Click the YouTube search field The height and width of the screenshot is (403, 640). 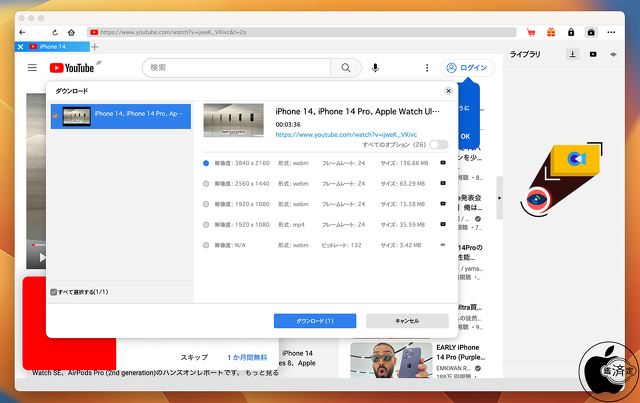pos(237,68)
